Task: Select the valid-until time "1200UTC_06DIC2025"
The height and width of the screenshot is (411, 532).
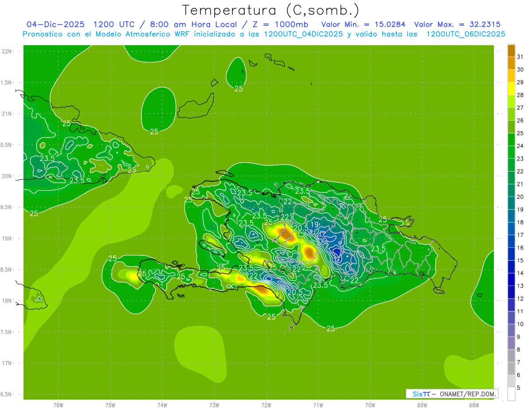Action: pyautogui.click(x=465, y=34)
